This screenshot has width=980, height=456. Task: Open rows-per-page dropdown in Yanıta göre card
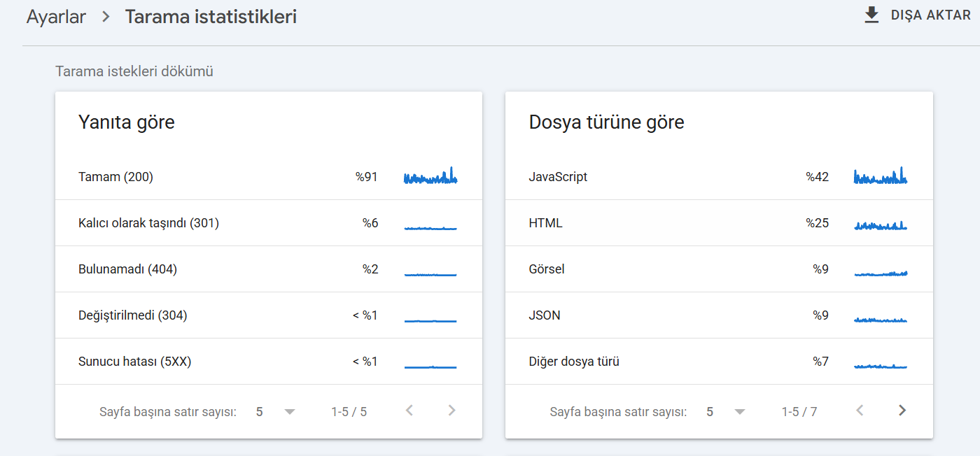tap(276, 412)
